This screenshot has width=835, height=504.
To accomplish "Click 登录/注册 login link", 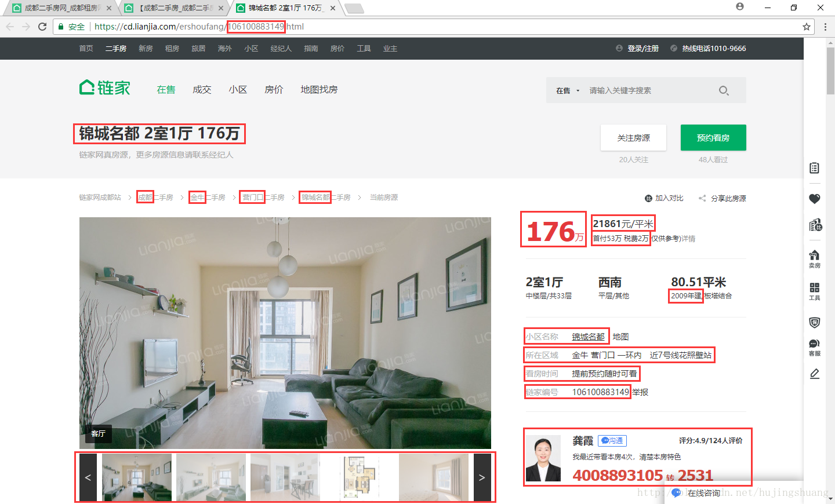I will 643,49.
